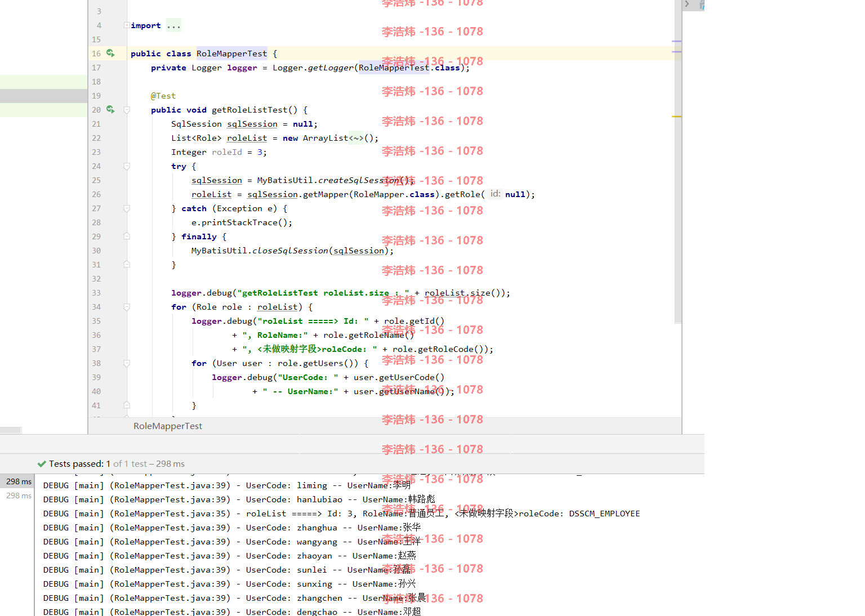Expand the folded diamond in new ArrayList
The width and height of the screenshot is (865, 616).
point(356,138)
